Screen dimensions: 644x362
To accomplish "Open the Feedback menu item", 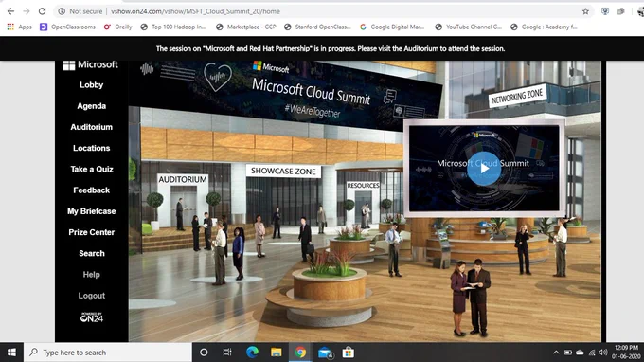I will pos(91,190).
